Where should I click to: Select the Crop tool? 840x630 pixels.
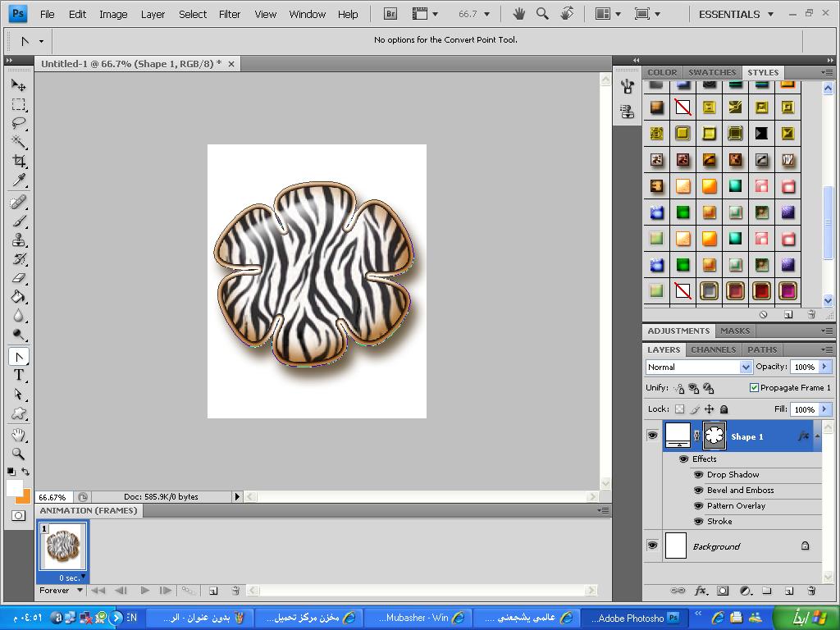pos(18,161)
